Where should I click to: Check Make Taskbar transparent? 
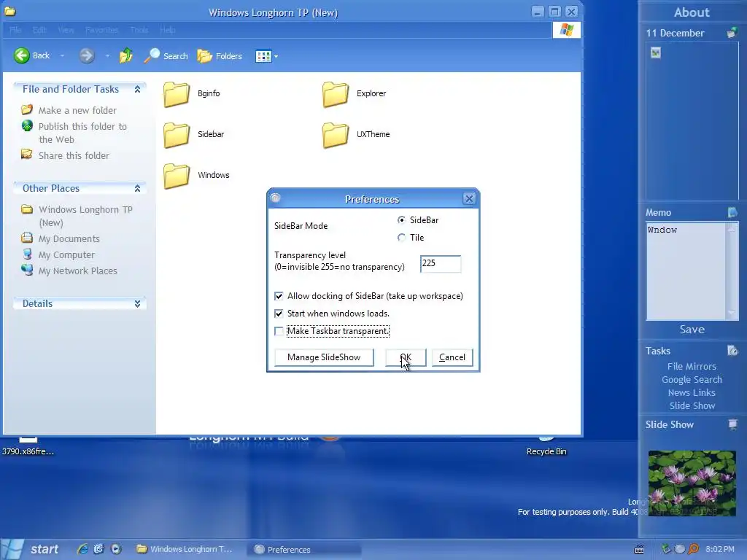(279, 332)
